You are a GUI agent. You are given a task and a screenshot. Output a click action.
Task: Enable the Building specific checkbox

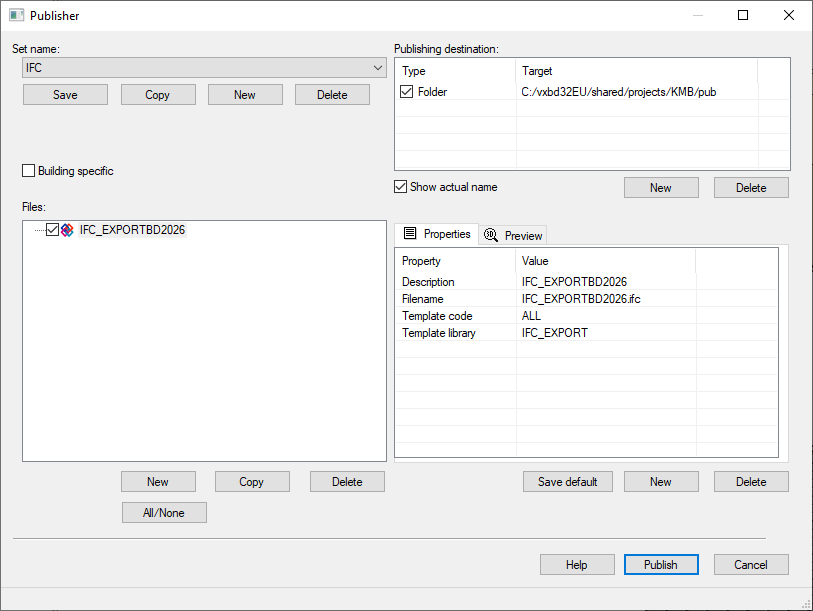[x=29, y=171]
